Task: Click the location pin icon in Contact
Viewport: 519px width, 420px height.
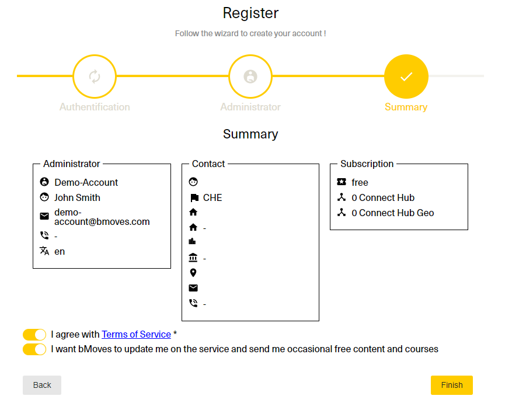Action: click(x=193, y=273)
